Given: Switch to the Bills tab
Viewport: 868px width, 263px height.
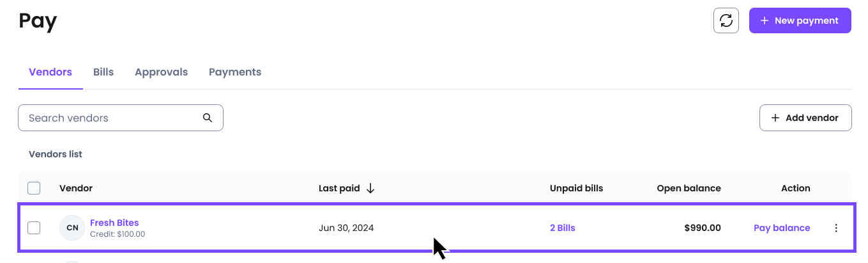Looking at the screenshot, I should [103, 72].
